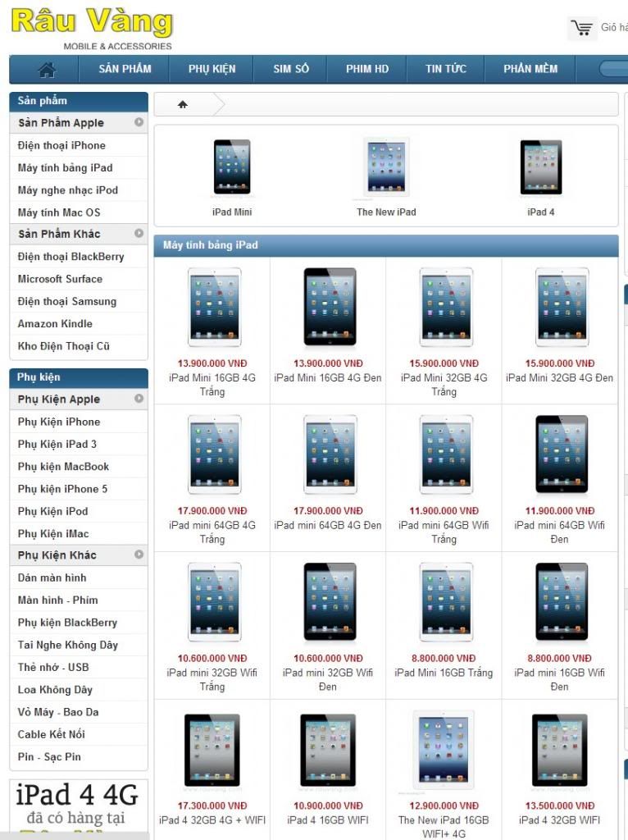Select the iPad 4 subcategory thumbnail
The height and width of the screenshot is (840, 628).
541,167
